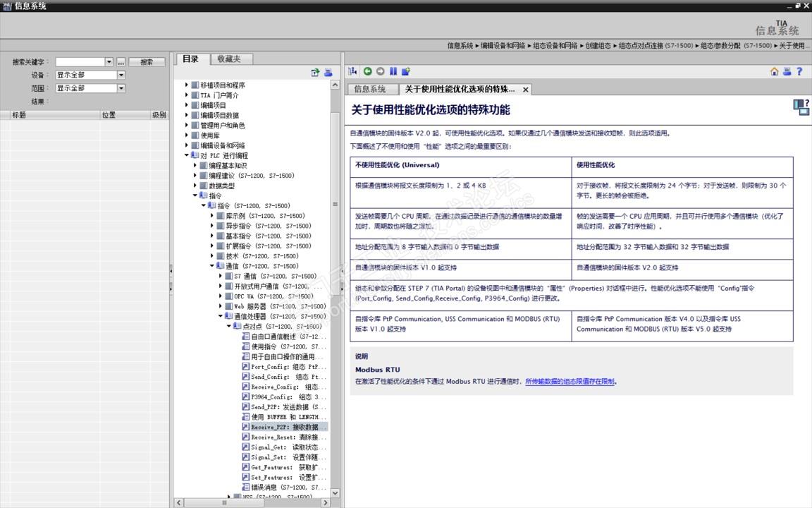This screenshot has width=812, height=508.
Task: Select 编辑设备和网络 tree item
Action: coord(223,145)
